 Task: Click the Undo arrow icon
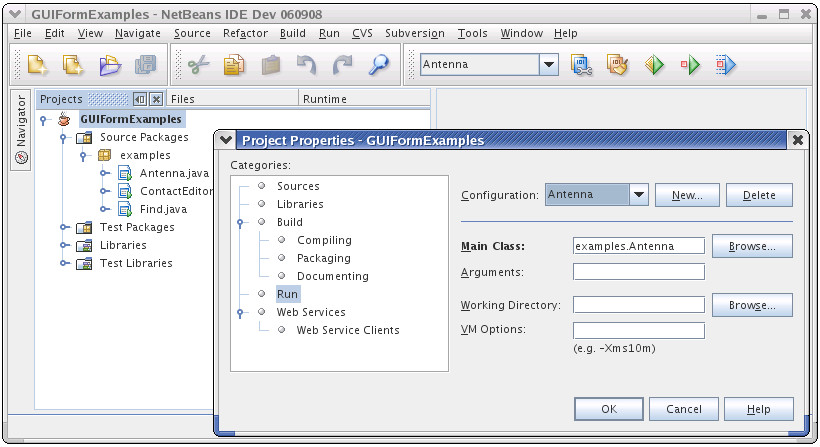click(x=306, y=65)
